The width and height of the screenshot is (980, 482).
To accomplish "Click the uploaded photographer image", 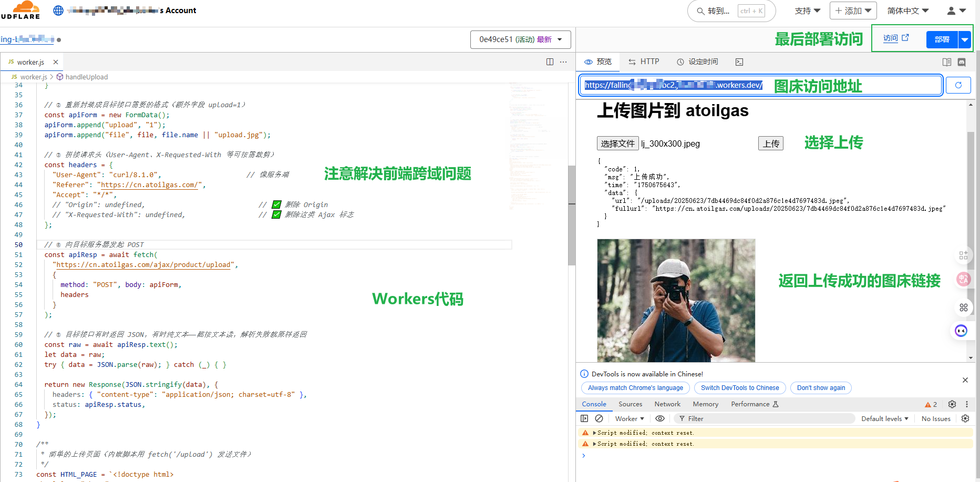I will tap(676, 301).
